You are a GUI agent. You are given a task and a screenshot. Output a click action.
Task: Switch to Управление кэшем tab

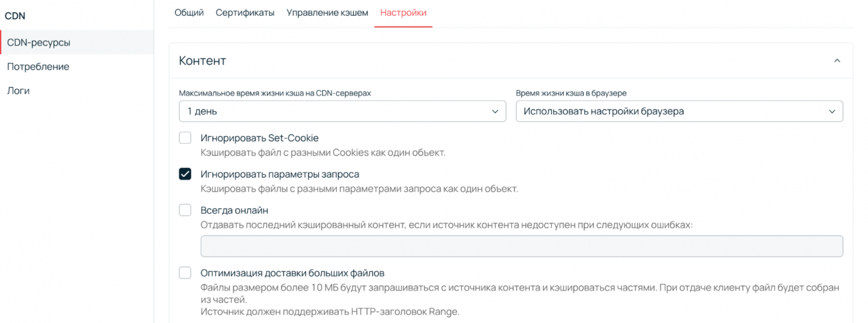[327, 12]
